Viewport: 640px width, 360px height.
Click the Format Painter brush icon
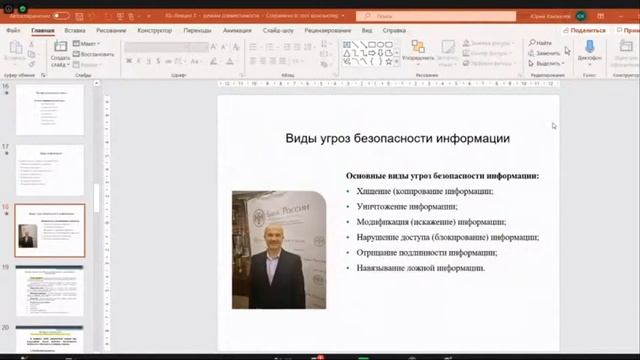(32, 64)
